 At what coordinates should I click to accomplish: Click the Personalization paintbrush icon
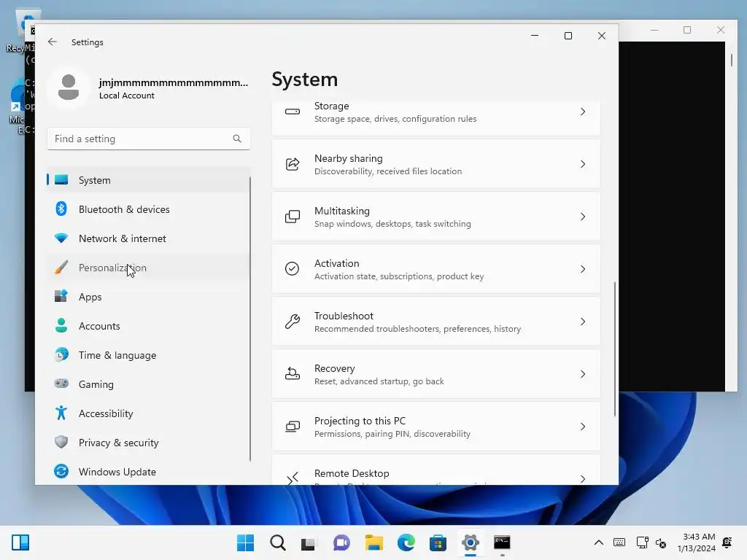click(x=61, y=267)
